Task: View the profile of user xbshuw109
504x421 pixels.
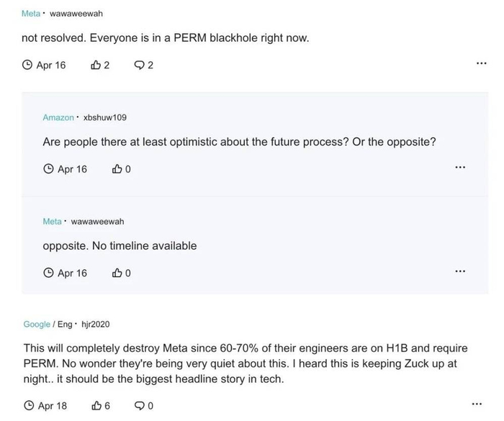Action: (x=105, y=117)
